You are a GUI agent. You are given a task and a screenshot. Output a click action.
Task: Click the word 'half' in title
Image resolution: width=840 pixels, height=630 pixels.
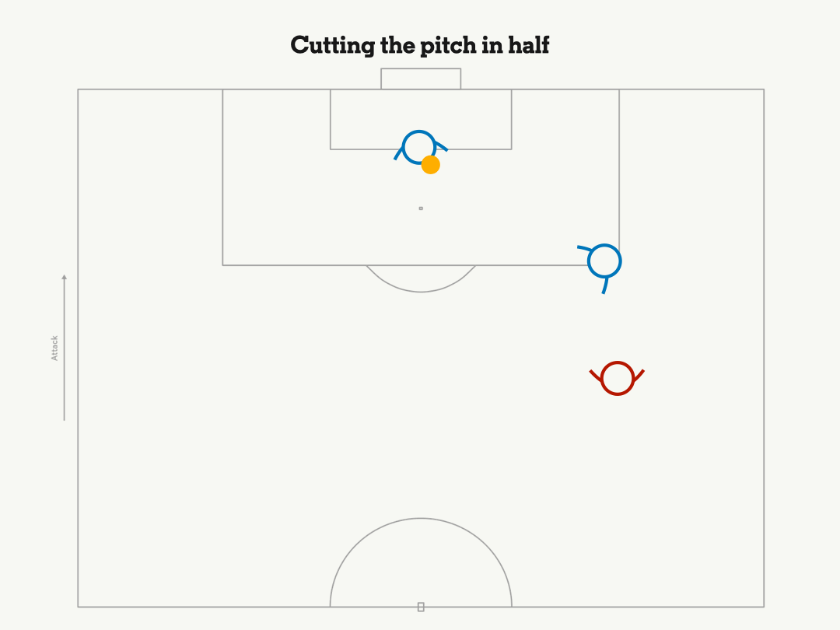tap(529, 45)
